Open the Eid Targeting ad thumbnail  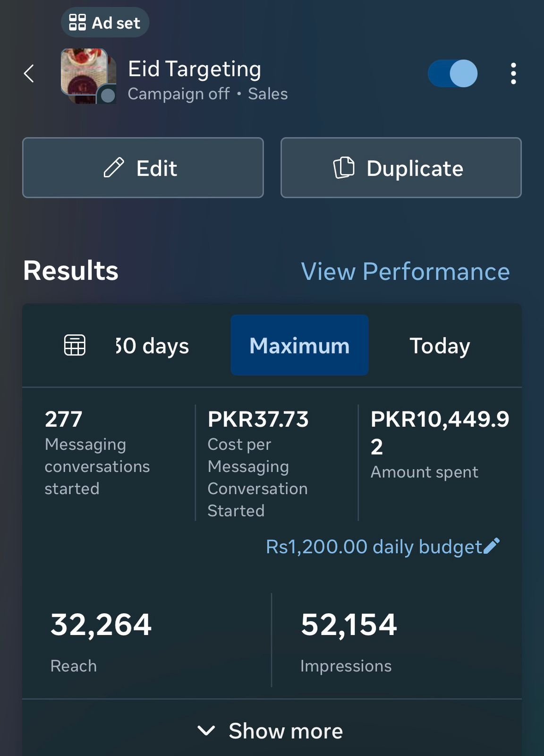pos(88,76)
